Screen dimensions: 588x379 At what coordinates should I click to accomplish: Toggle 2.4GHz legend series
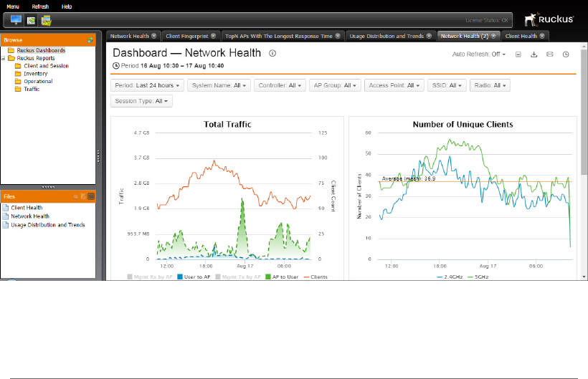(x=450, y=277)
